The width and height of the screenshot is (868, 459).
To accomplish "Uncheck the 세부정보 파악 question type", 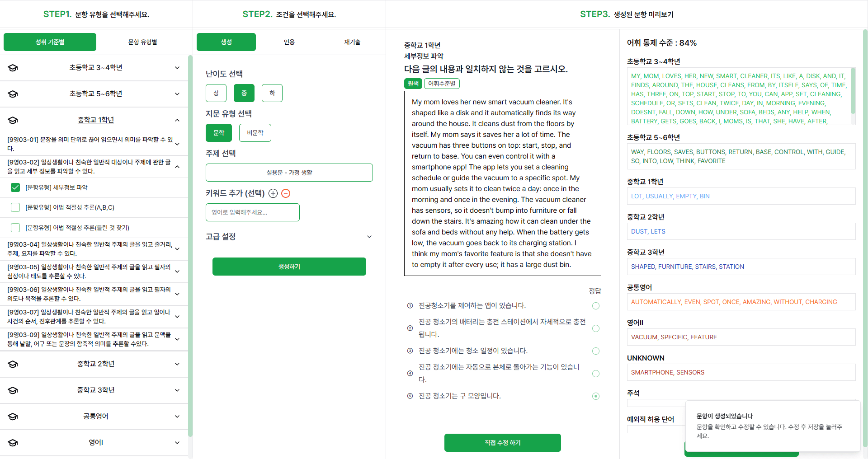I will click(x=15, y=187).
